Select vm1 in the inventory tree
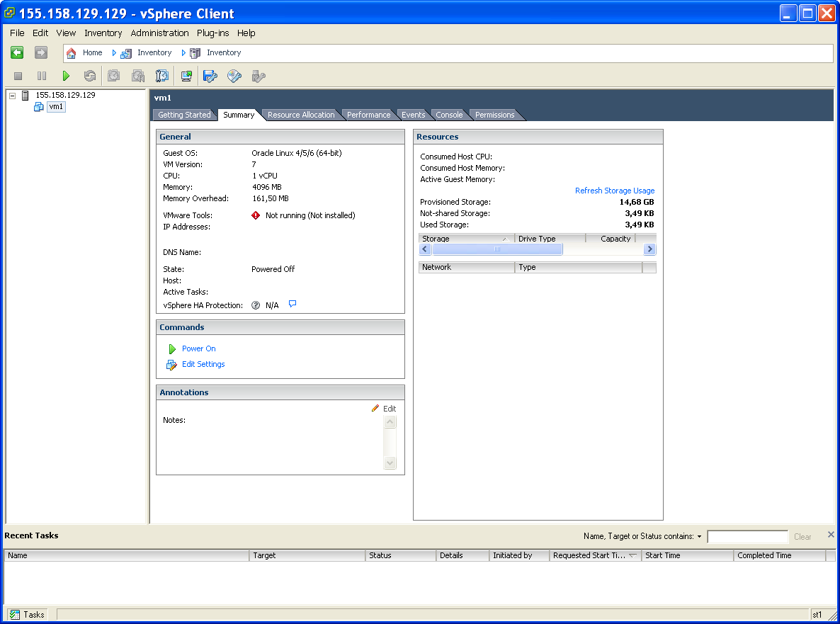 [56, 106]
